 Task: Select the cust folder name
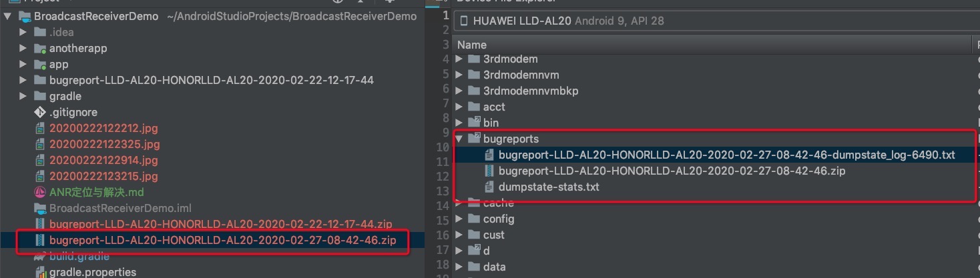point(494,235)
